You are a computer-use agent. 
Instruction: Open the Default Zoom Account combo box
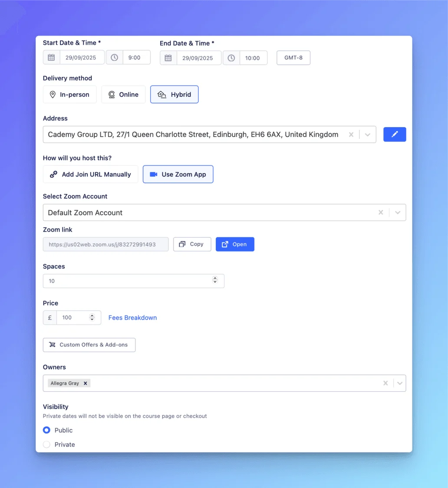[224, 213]
